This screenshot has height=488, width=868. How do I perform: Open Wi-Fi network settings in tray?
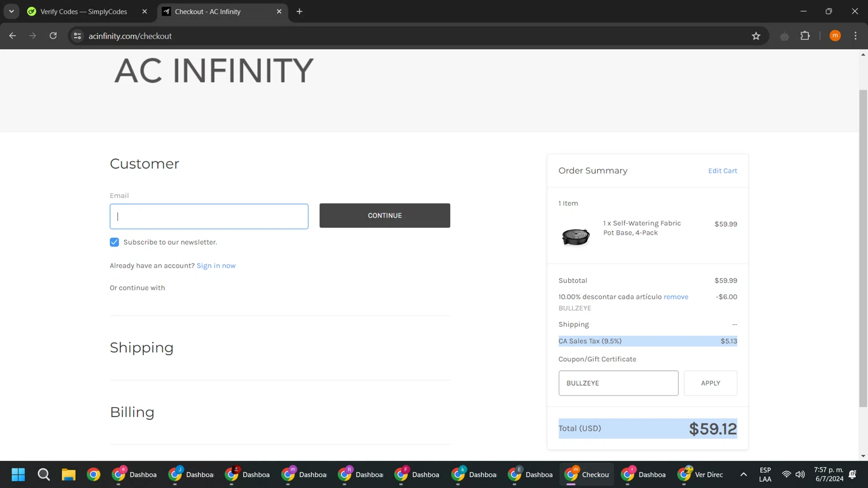click(x=786, y=475)
